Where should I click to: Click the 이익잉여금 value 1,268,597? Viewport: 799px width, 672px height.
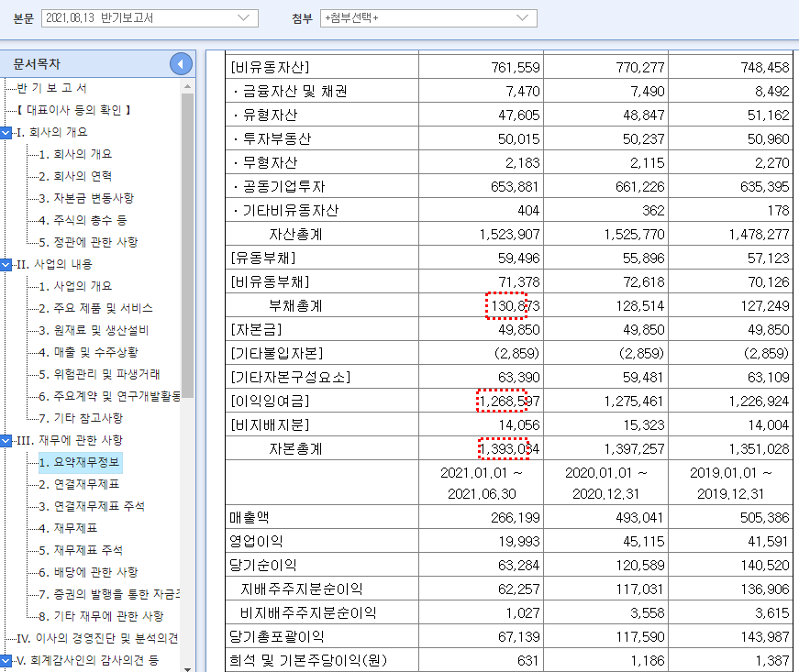[x=509, y=402]
